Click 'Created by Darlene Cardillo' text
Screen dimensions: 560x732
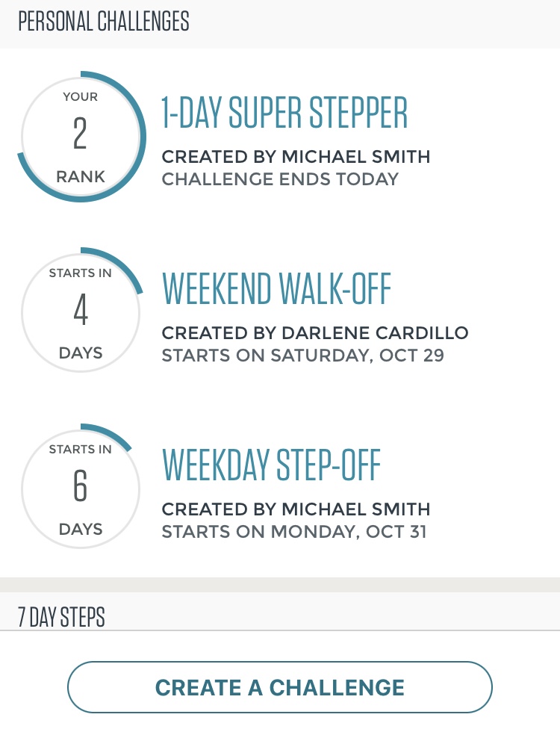click(315, 333)
